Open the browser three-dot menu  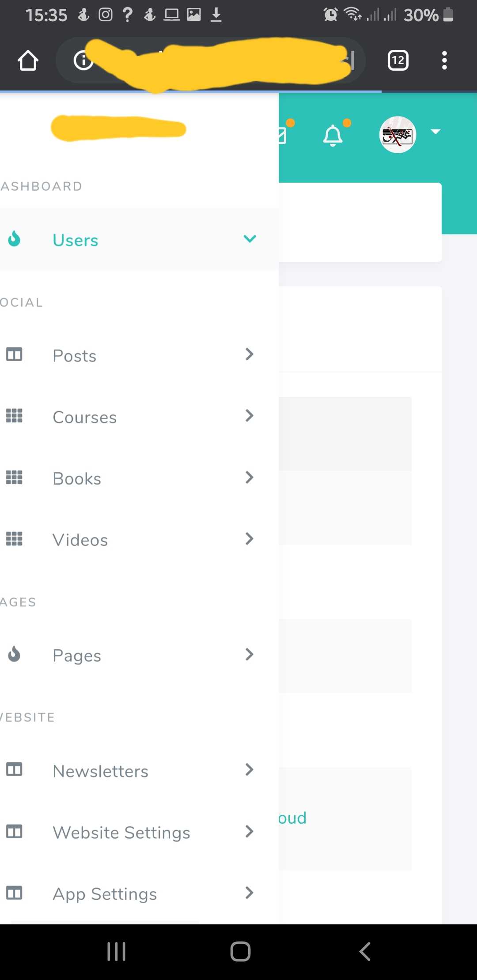coord(444,60)
